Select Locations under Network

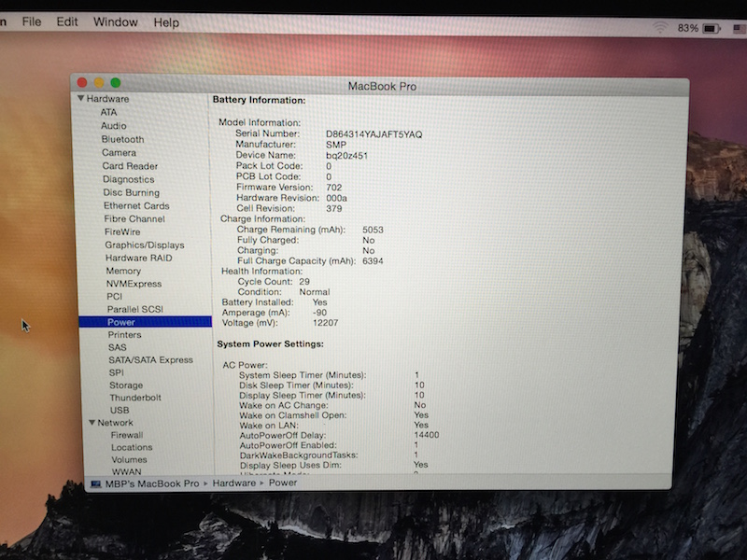pos(132,447)
